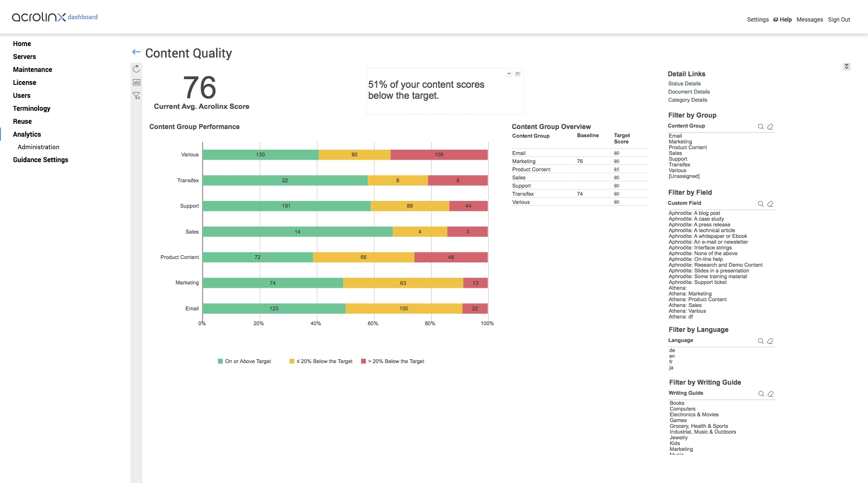The height and width of the screenshot is (483, 868).
Task: Toggle 'On or Above Target' legend swatch
Action: coord(220,361)
